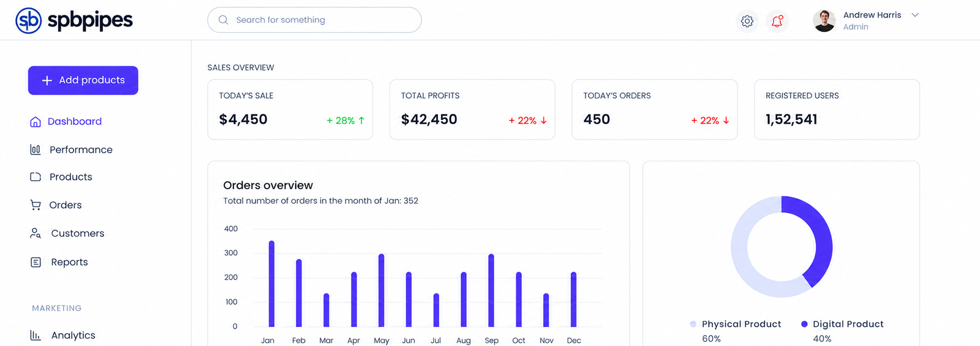This screenshot has width=980, height=346.
Task: Open the Products menu item
Action: (71, 176)
